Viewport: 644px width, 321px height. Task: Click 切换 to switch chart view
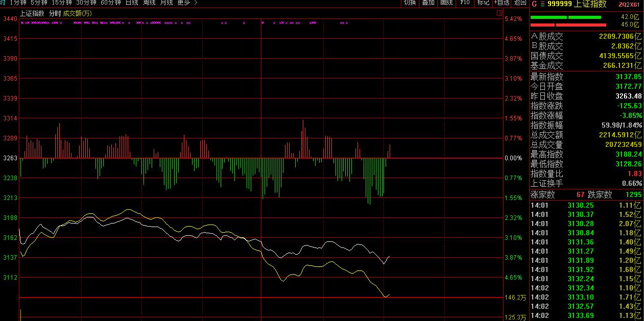coord(410,3)
